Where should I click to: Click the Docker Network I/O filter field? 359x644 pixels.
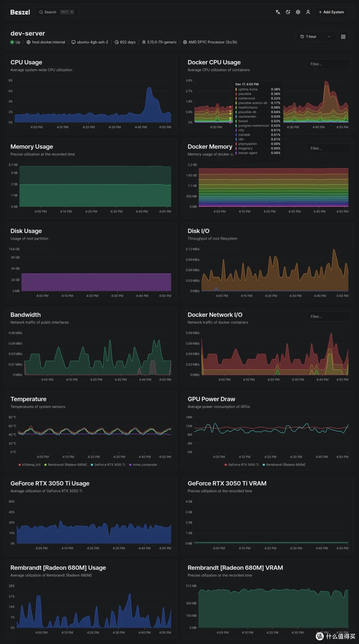pos(328,317)
